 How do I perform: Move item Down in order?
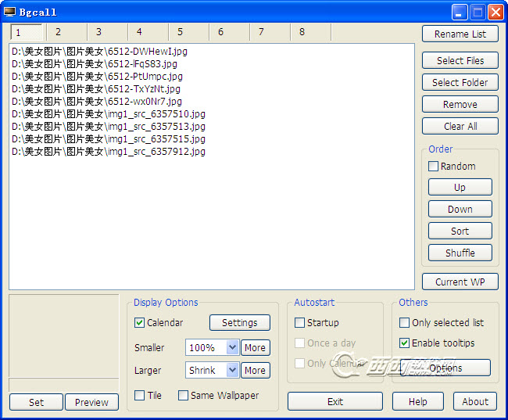(460, 209)
